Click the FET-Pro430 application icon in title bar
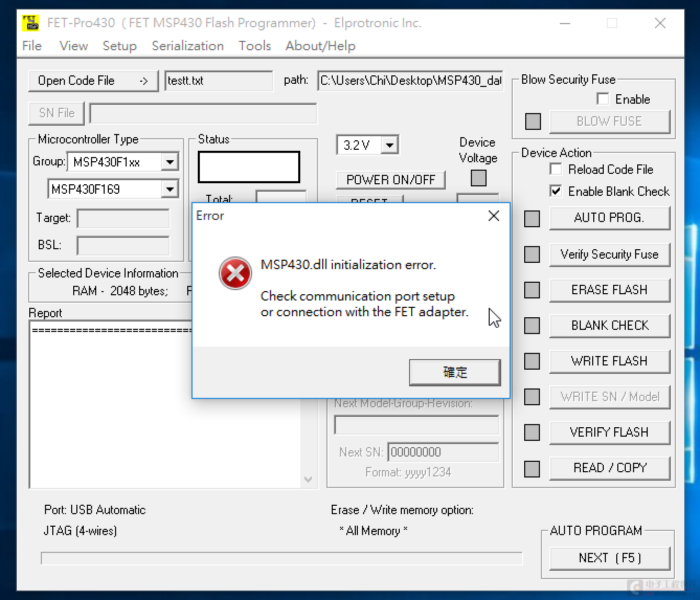 click(31, 23)
